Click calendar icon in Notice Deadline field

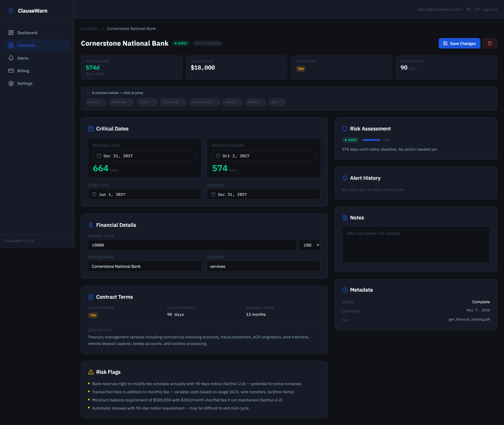218,156
